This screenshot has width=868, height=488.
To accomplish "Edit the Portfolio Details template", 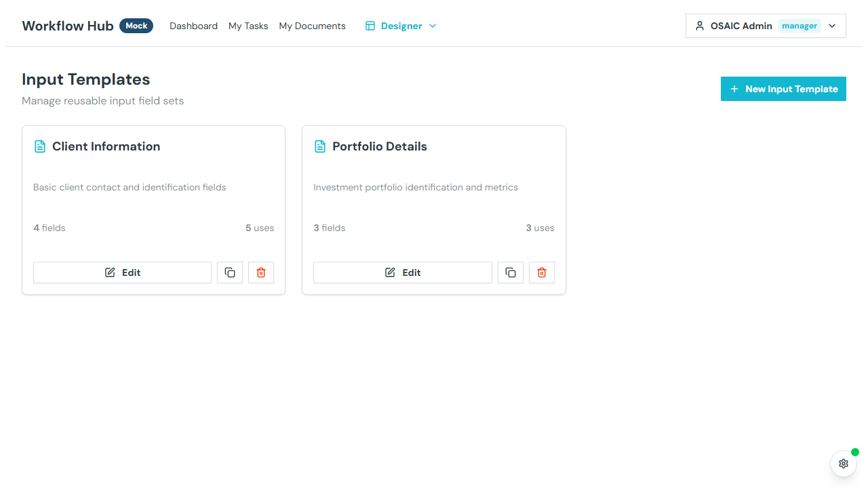I will (x=402, y=272).
